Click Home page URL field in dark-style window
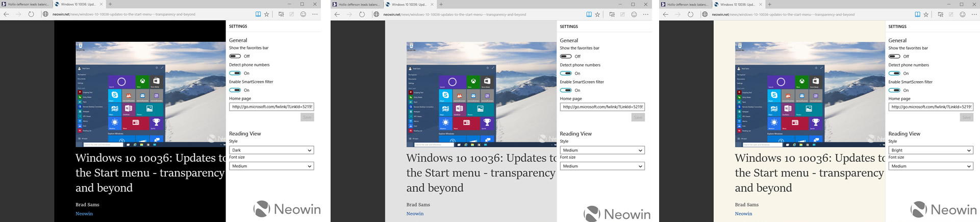This screenshot has width=980, height=222. pos(271,107)
